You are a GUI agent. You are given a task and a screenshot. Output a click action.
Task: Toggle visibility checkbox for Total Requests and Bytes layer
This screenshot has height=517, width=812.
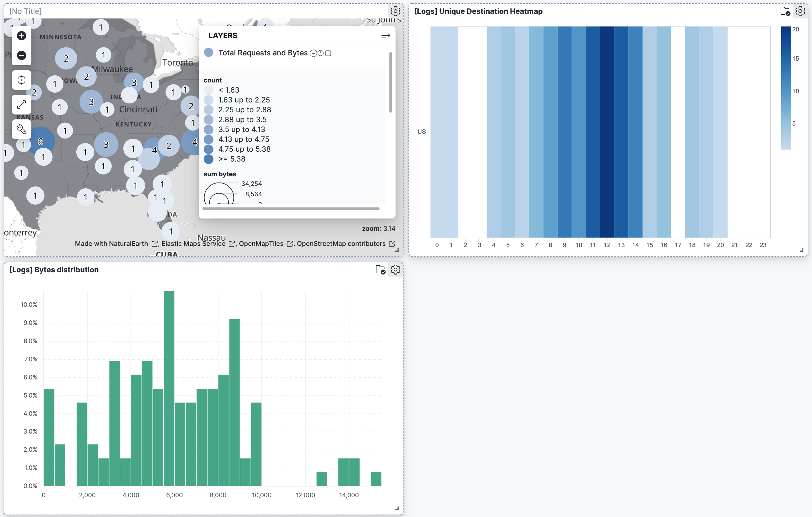coord(328,53)
